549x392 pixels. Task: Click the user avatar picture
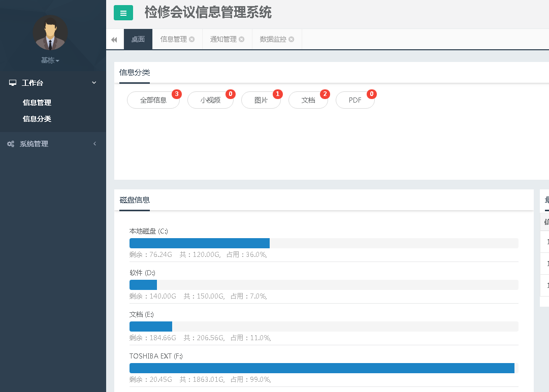pos(50,33)
